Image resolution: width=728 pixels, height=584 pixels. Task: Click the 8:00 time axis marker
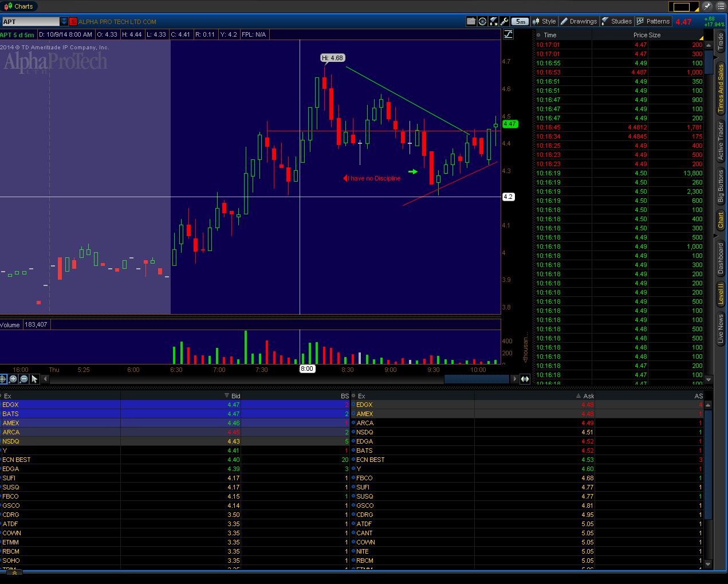[307, 369]
